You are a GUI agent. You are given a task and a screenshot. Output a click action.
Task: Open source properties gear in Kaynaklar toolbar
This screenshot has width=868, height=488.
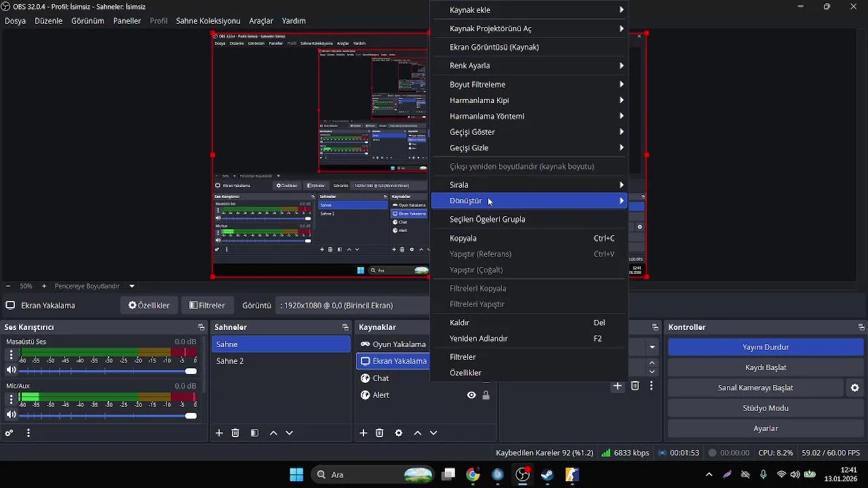[x=399, y=433]
